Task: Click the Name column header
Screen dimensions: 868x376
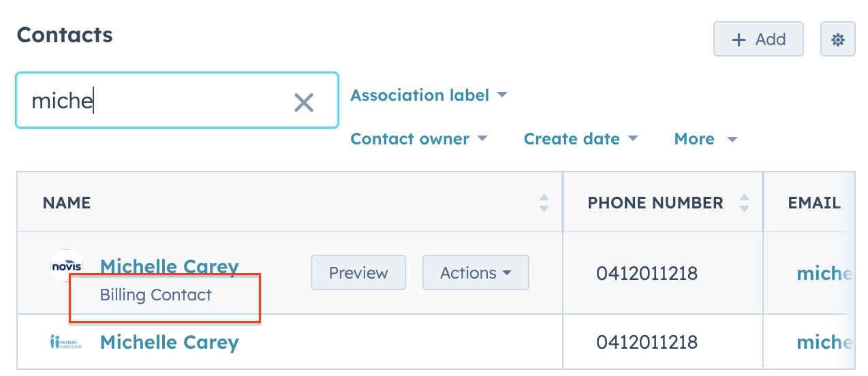Action: 67,203
